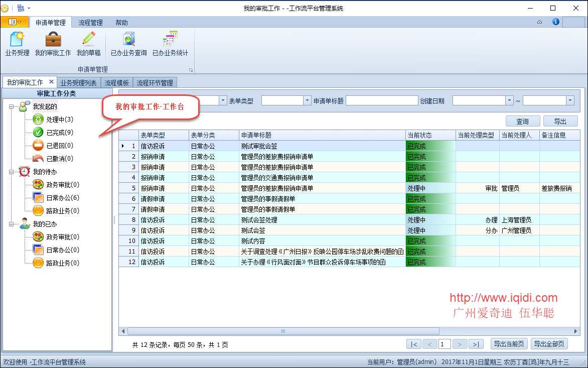The image size is (588, 368).
Task: Open 业务受理 from the ribbon
Action: pos(17,44)
